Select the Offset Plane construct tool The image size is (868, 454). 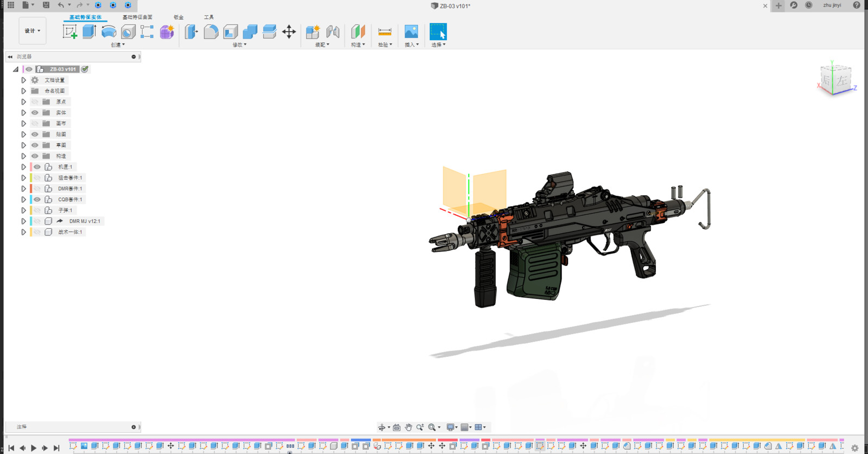pyautogui.click(x=358, y=31)
